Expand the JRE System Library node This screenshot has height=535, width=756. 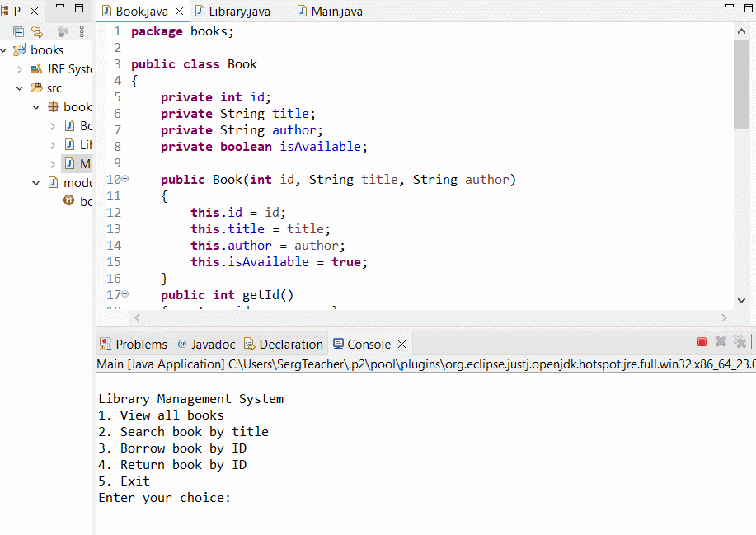click(20, 69)
